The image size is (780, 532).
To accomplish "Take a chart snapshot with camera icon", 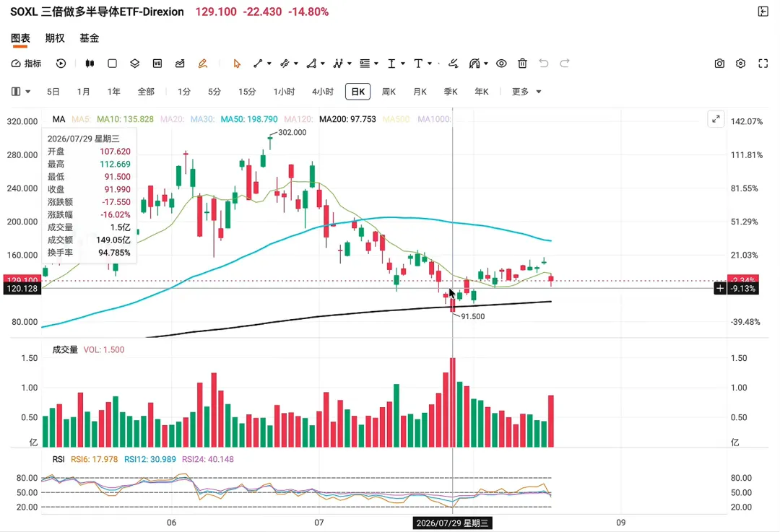I will [719, 63].
